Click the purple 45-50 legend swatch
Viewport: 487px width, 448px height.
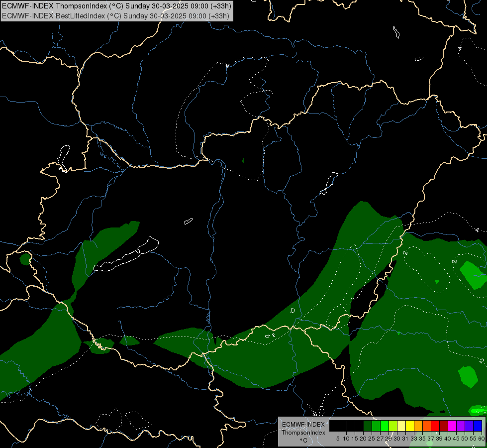(x=461, y=426)
